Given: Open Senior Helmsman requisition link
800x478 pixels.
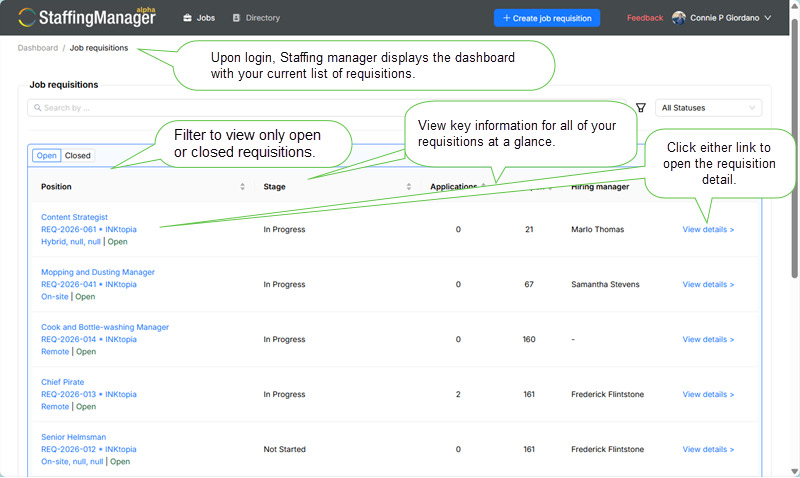Looking at the screenshot, I should click(x=73, y=437).
